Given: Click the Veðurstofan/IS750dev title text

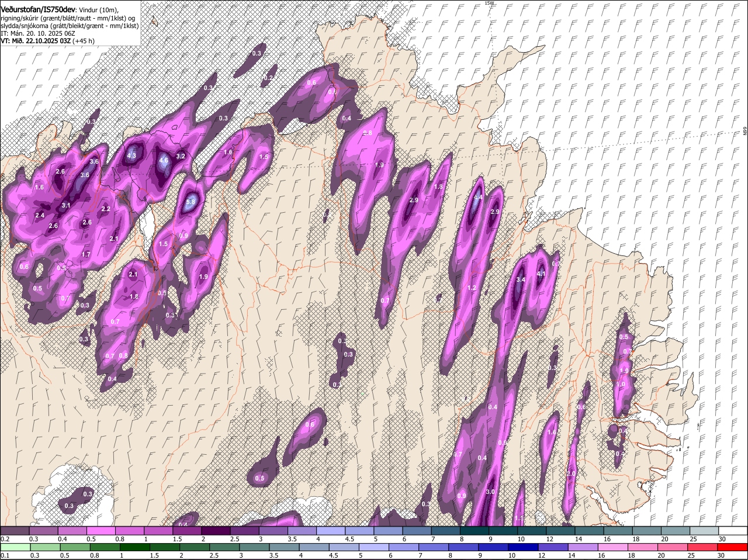Looking at the screenshot, I should (38, 9).
